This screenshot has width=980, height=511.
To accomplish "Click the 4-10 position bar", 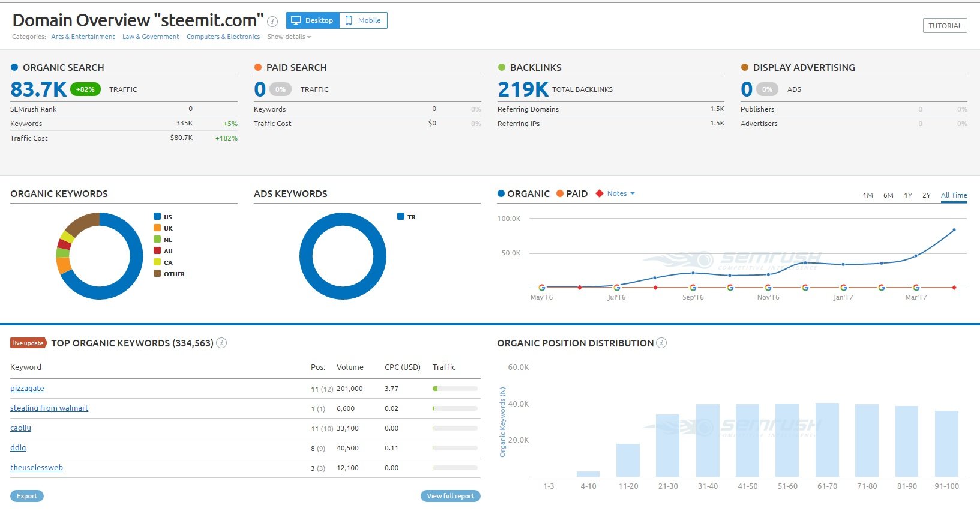I will coord(588,474).
